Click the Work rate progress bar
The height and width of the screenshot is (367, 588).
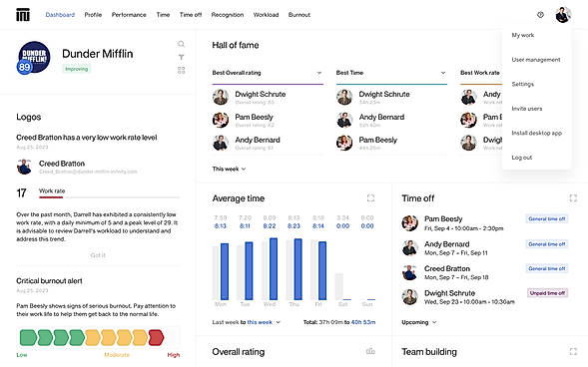[x=109, y=197]
